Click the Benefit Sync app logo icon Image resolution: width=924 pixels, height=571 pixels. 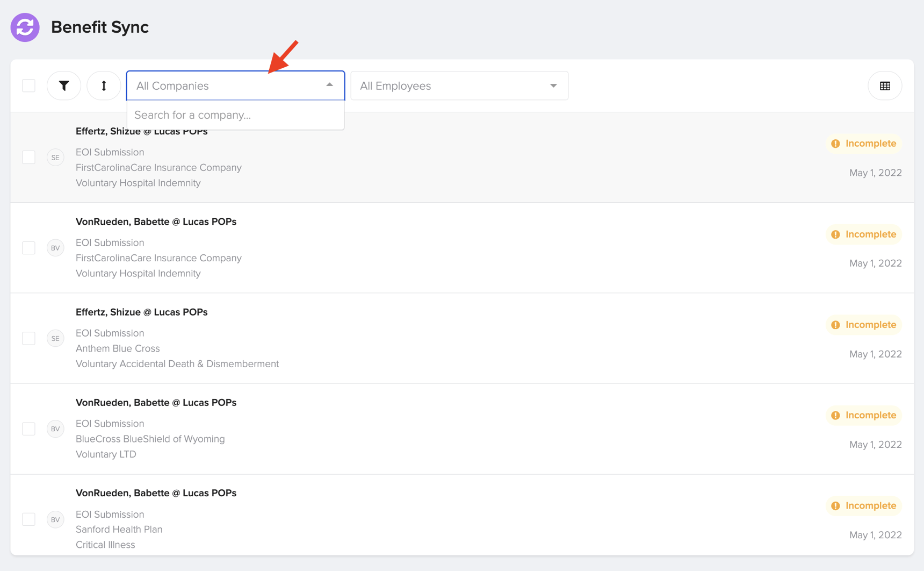pos(25,27)
